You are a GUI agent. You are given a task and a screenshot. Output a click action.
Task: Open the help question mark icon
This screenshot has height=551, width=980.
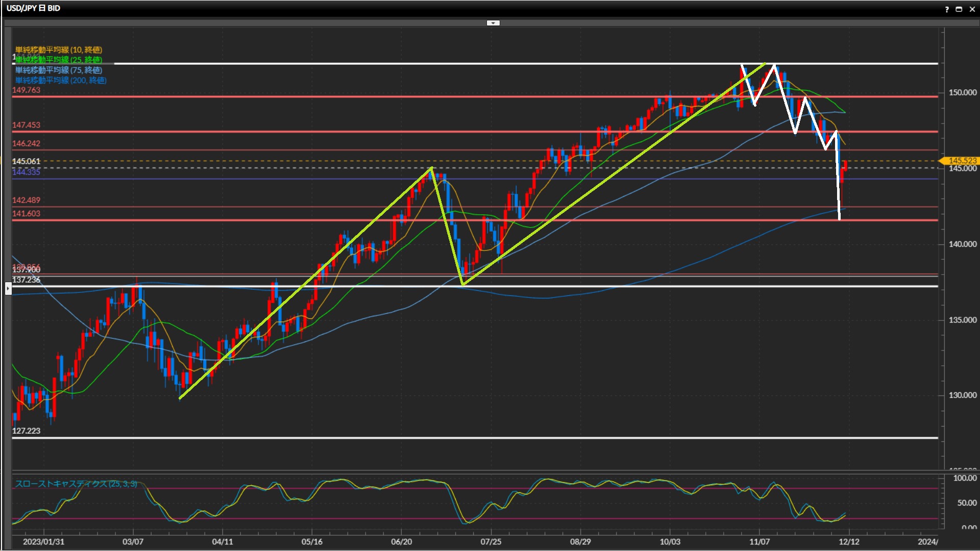click(947, 9)
